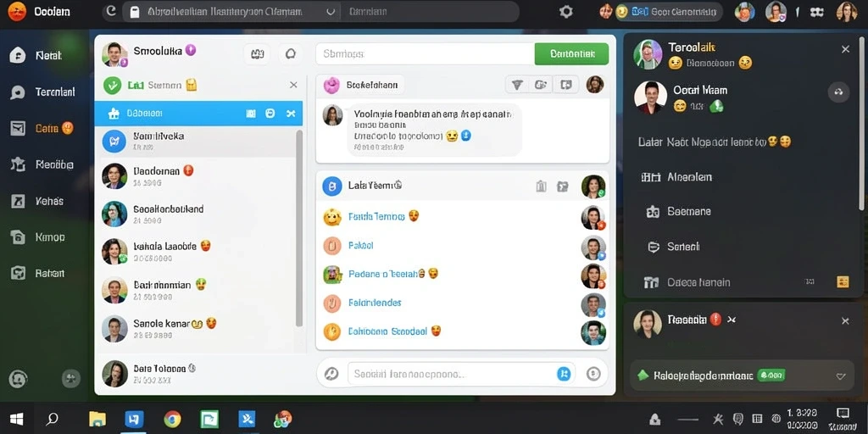Open the Sanole kenar contact row

pyautogui.click(x=196, y=328)
